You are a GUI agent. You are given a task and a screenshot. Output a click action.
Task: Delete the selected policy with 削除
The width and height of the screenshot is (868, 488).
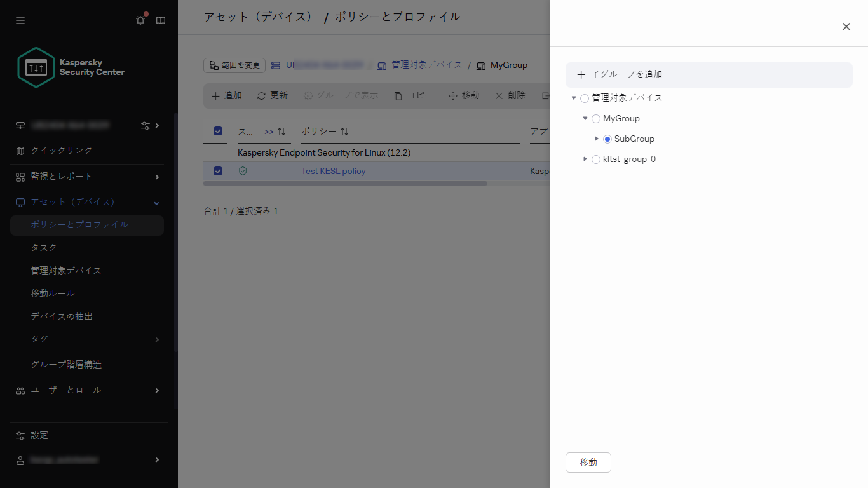[510, 95]
